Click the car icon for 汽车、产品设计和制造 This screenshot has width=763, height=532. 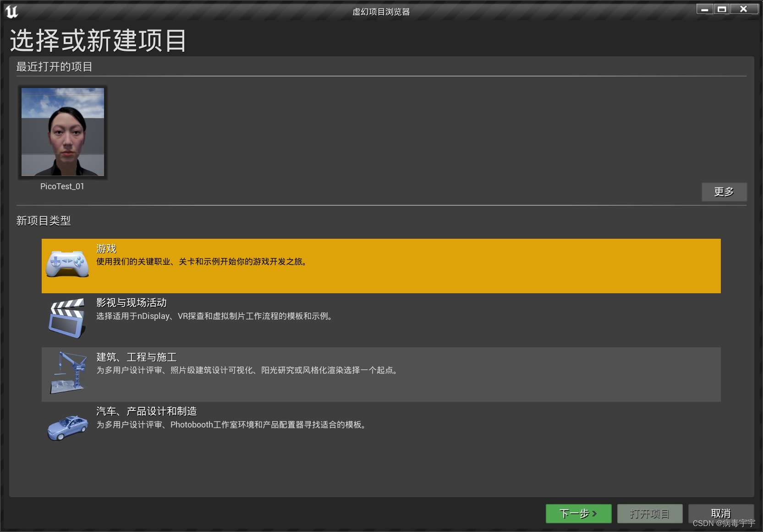pyautogui.click(x=67, y=426)
